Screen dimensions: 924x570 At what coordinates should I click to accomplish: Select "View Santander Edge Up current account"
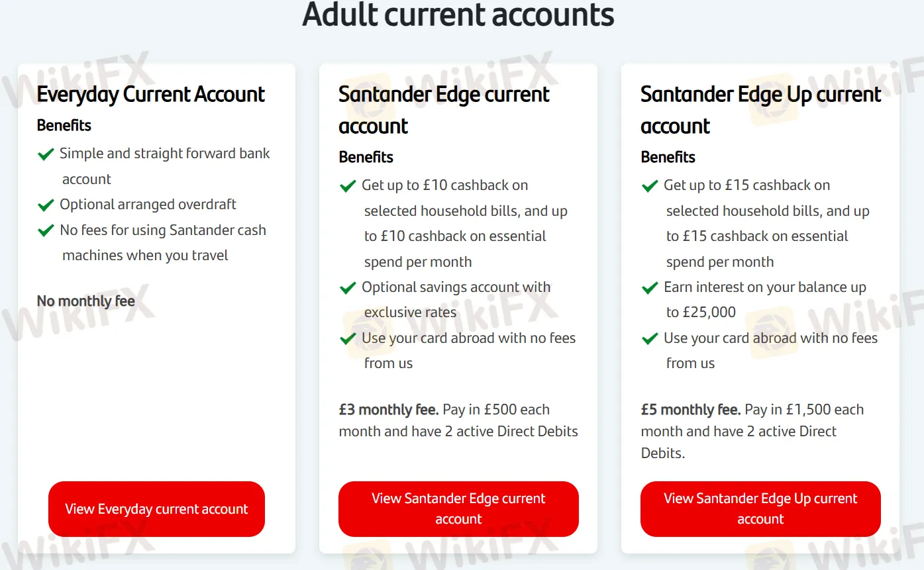(760, 508)
